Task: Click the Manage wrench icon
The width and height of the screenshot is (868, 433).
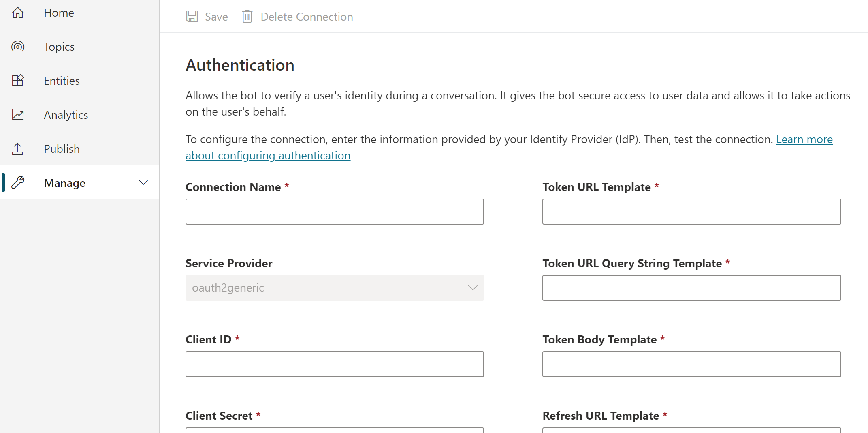Action: (18, 183)
